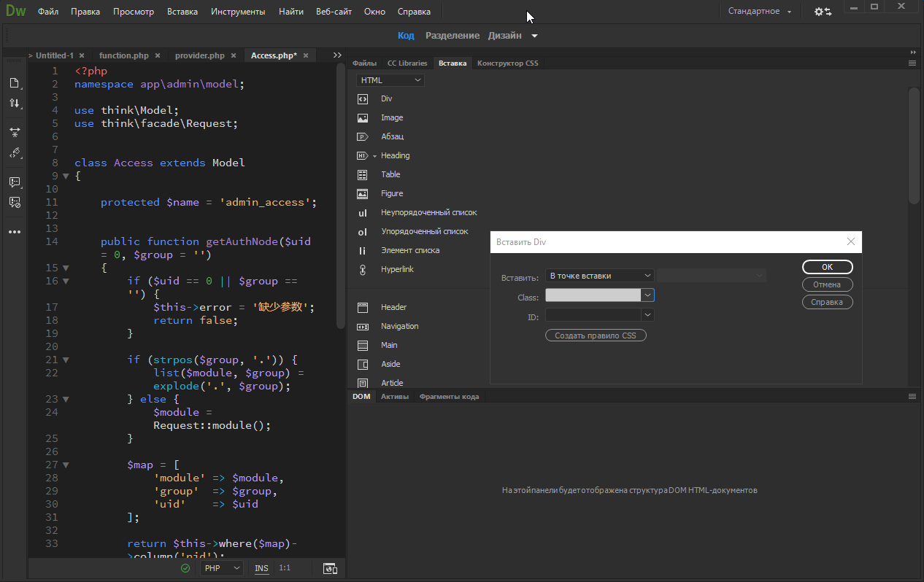Switch to the function.php document tab
This screenshot has height=582, width=924.
click(123, 55)
